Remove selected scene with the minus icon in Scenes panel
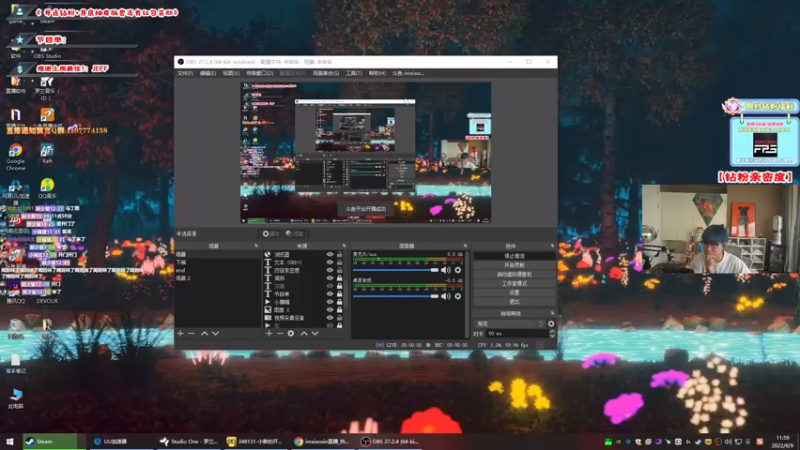Screen dimensions: 800x450 tap(191, 333)
